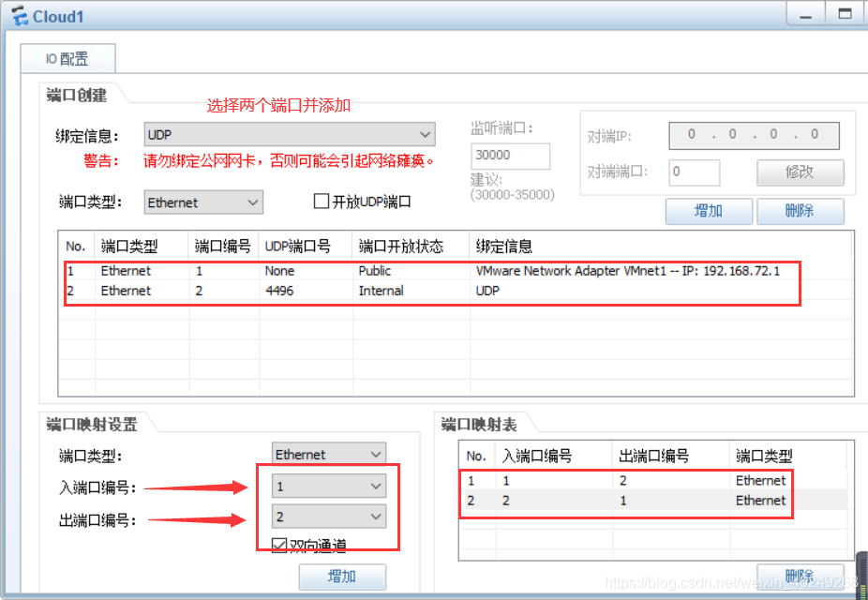This screenshot has width=868, height=600.
Task: Open the 入端口编号 dropdown
Action: point(329,487)
